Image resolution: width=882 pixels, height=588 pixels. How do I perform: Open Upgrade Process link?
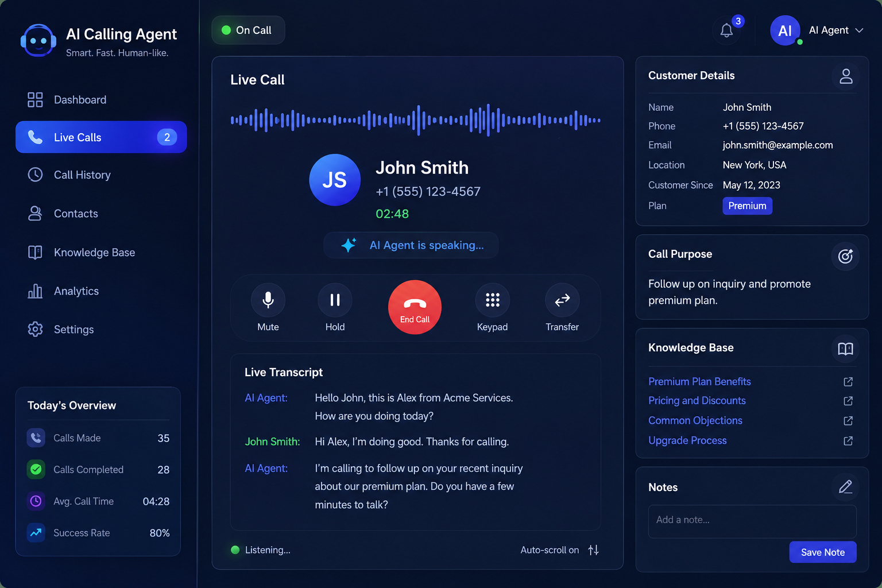[687, 440]
